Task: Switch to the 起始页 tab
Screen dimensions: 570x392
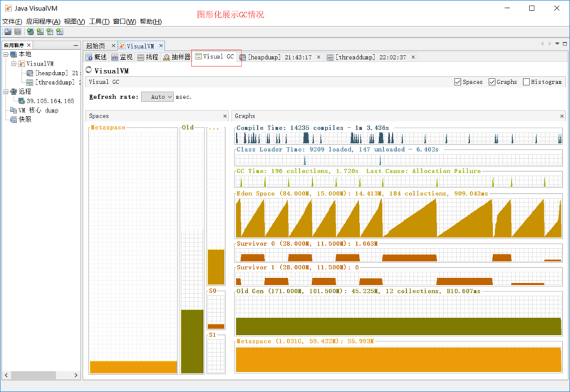Action: (x=95, y=46)
